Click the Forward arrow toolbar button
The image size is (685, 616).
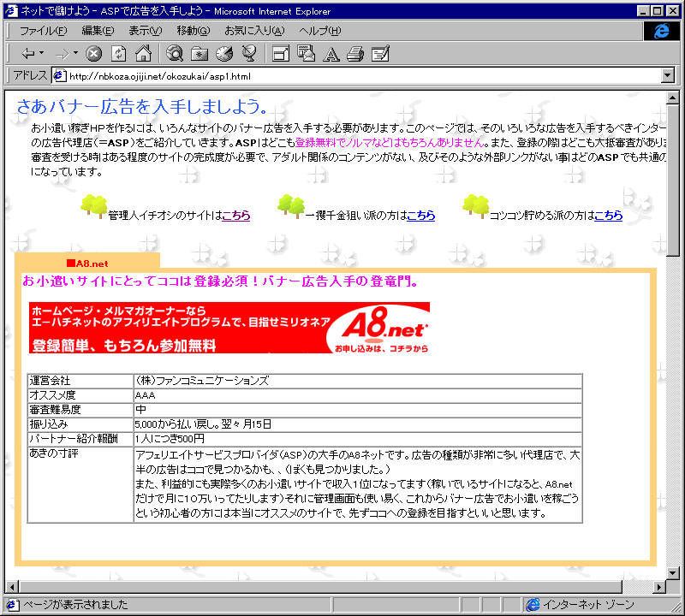pyautogui.click(x=62, y=54)
